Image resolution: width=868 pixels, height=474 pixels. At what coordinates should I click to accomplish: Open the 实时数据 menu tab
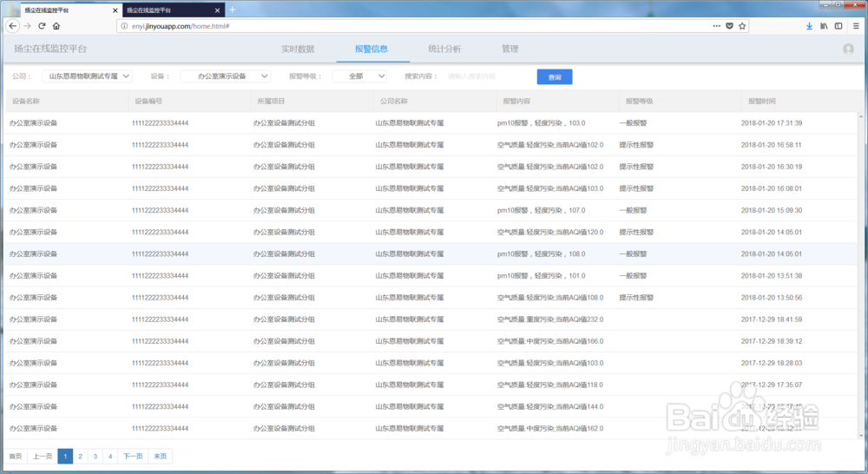298,49
